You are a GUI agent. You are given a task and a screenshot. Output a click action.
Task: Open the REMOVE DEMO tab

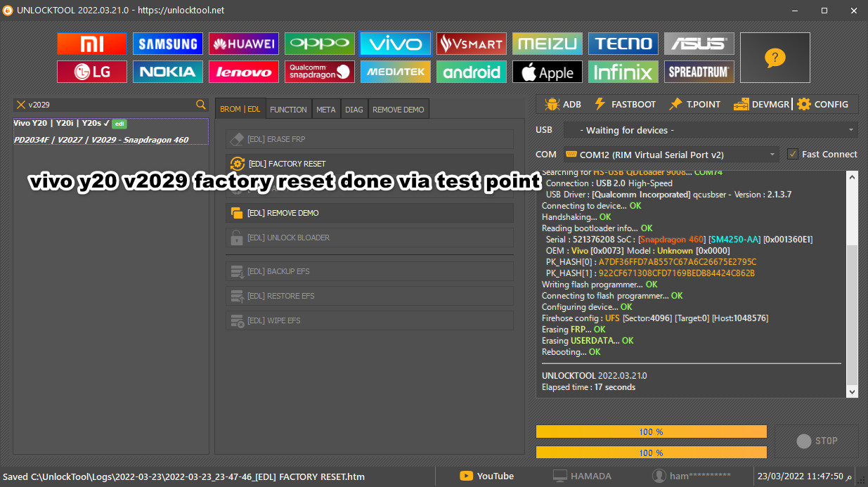point(399,109)
